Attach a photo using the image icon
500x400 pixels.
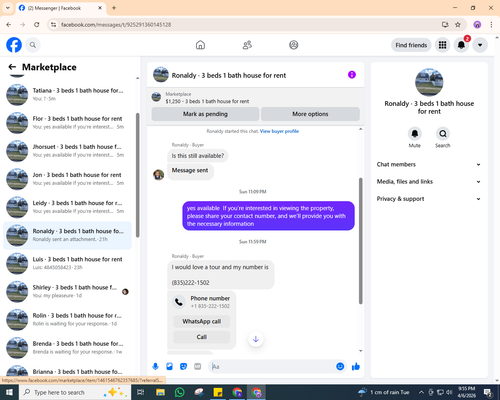[x=169, y=367]
